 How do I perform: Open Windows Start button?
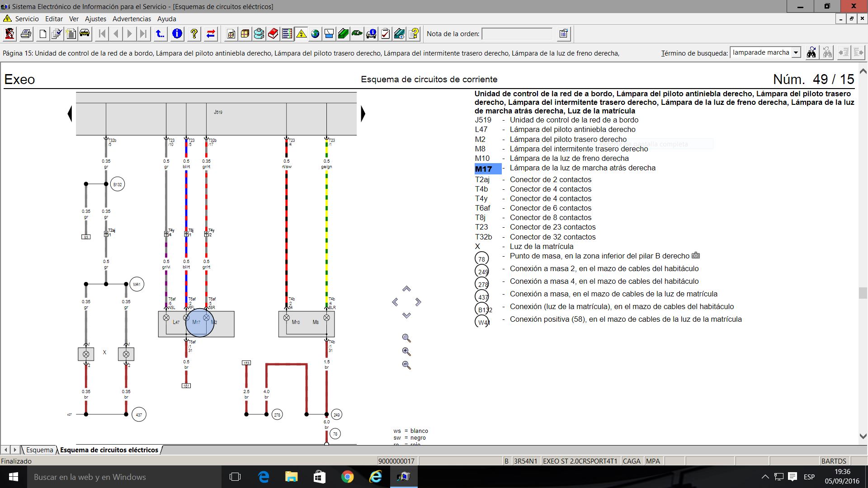[x=13, y=477]
